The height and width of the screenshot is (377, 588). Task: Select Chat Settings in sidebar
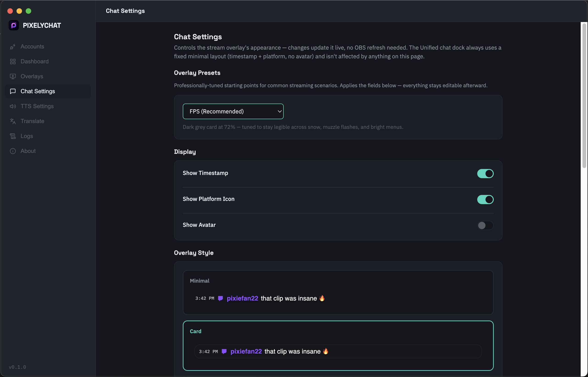pos(48,91)
